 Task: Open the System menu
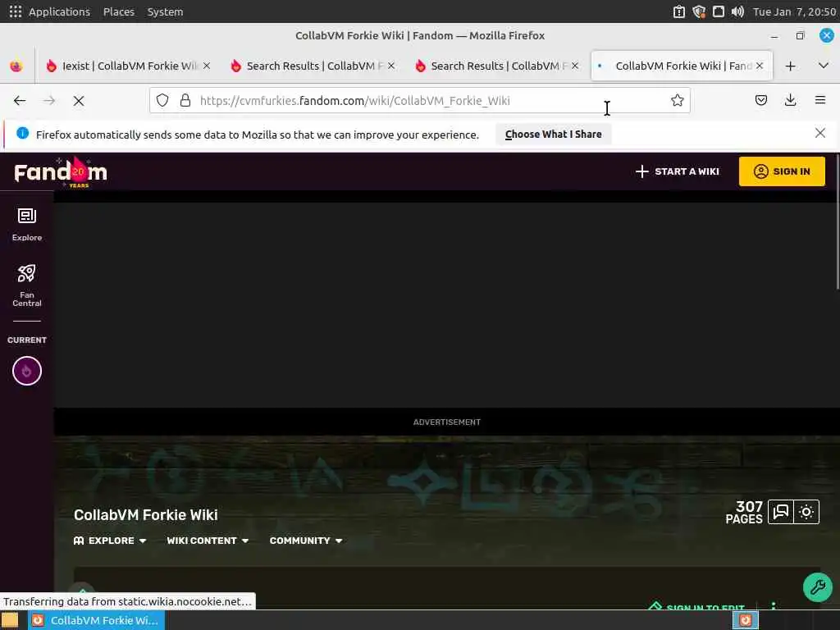[x=165, y=11]
